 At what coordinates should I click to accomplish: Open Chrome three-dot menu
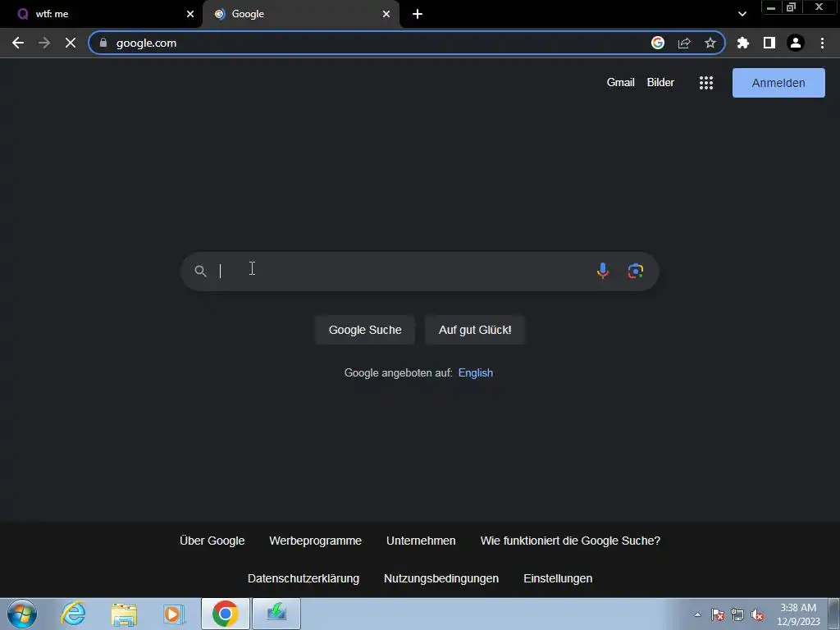pos(822,43)
